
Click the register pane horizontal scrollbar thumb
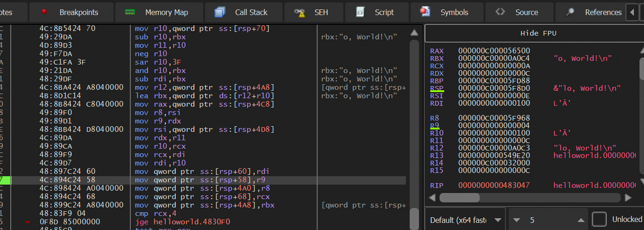tap(459, 197)
